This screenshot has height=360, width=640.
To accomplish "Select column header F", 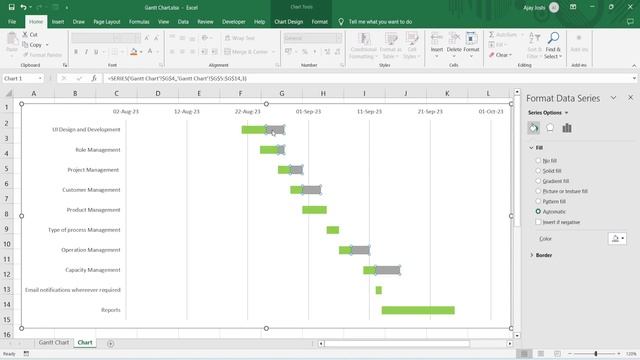I will [x=240, y=93].
